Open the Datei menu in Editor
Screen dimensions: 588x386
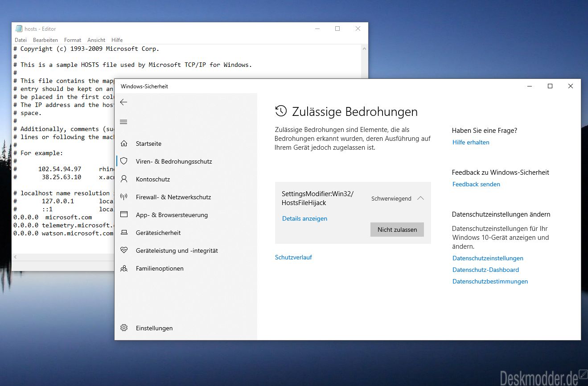tap(21, 40)
